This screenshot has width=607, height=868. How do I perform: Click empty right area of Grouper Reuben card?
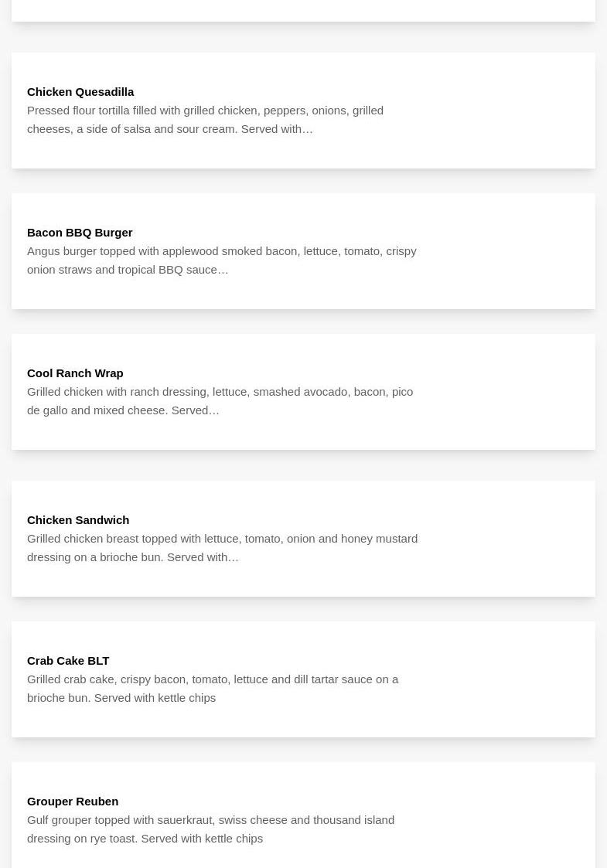click(506, 815)
